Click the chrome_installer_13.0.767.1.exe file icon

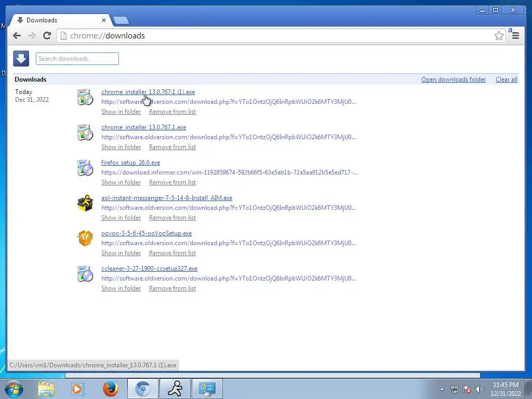[x=85, y=132]
